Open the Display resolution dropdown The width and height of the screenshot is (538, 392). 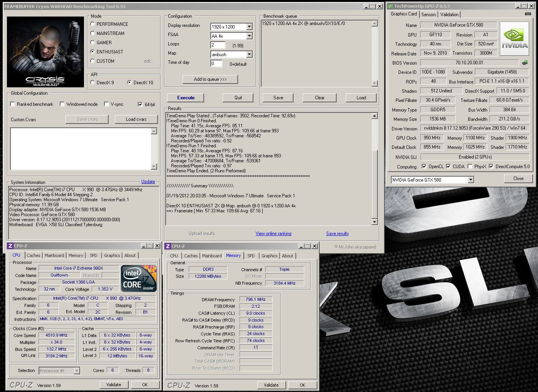coord(249,27)
